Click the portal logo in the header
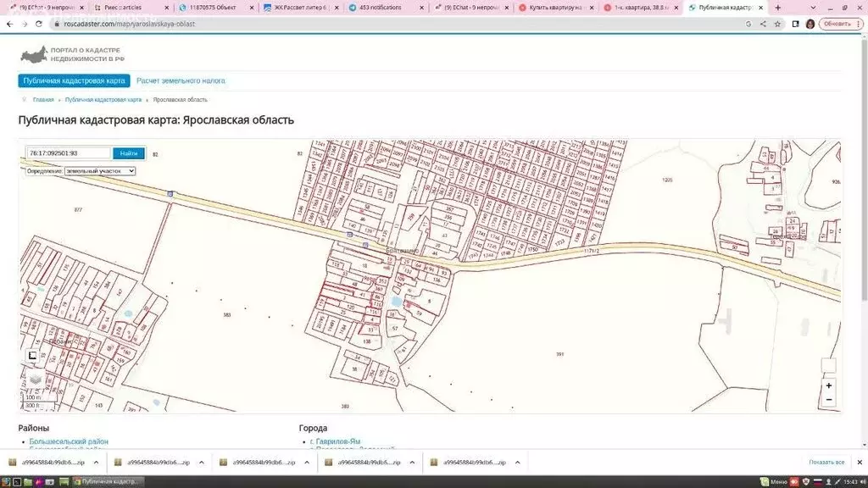 (x=73, y=55)
